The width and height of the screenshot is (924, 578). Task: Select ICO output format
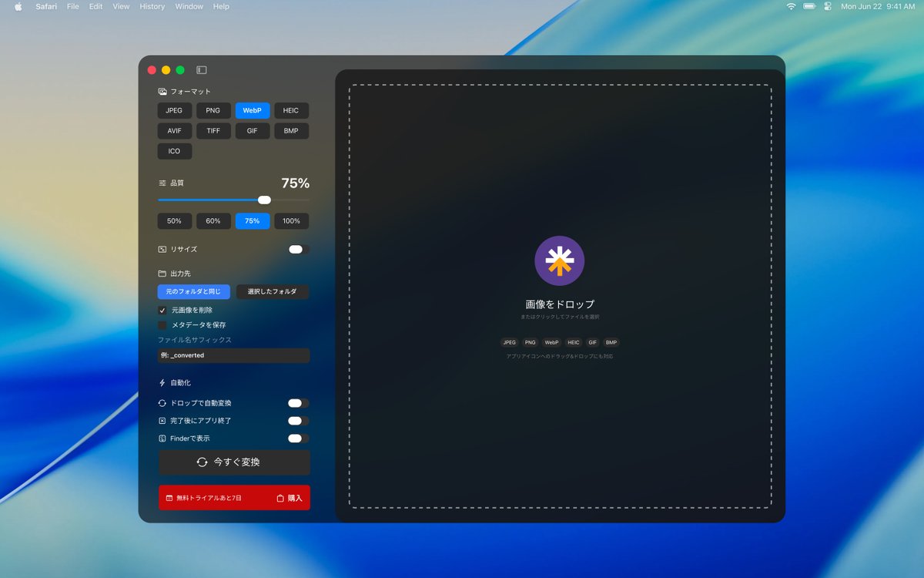tap(175, 151)
